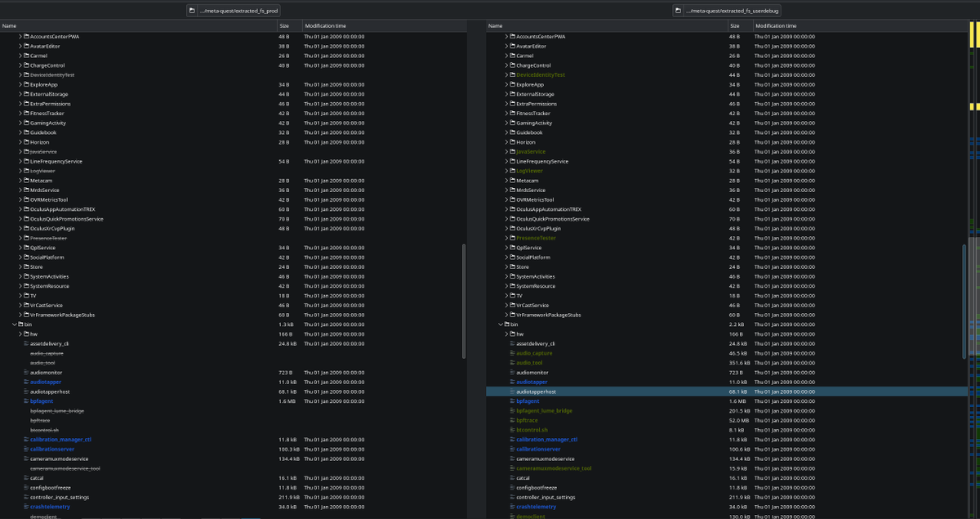Expand Horizon folder in right pane

(507, 142)
